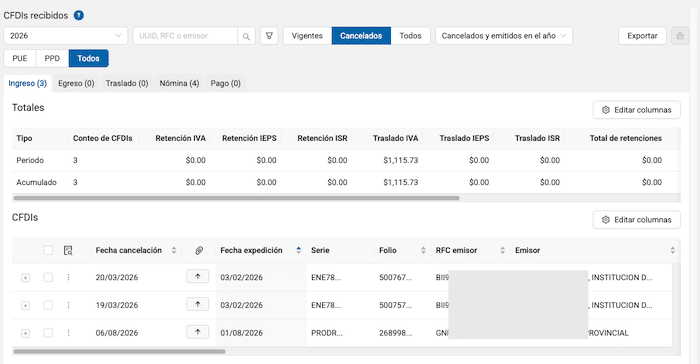Click the icon button next to Exportar

[x=680, y=36]
